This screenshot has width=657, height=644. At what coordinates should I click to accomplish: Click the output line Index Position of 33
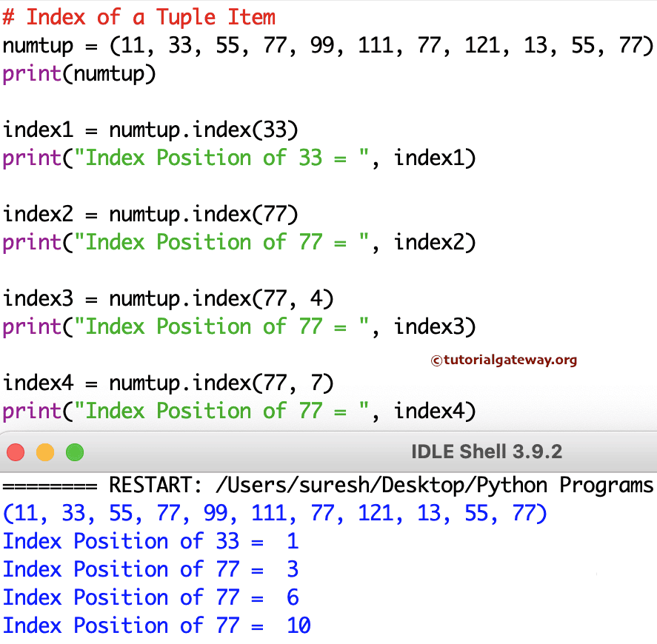pos(148,541)
